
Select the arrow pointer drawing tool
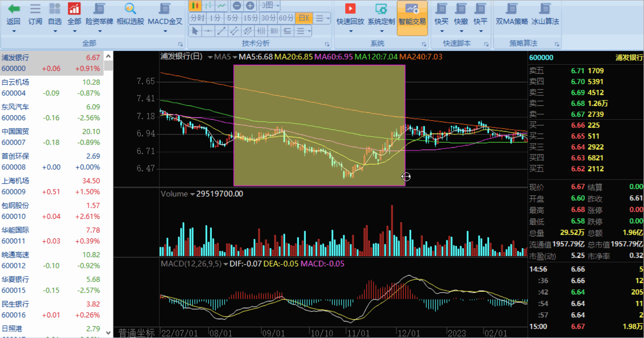(x=195, y=31)
